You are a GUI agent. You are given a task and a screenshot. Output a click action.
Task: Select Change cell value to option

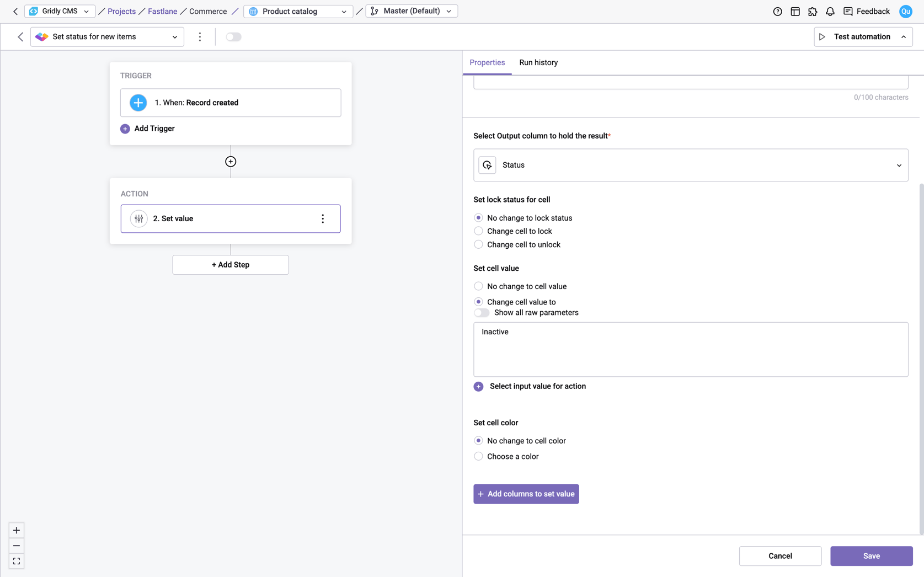pyautogui.click(x=478, y=302)
